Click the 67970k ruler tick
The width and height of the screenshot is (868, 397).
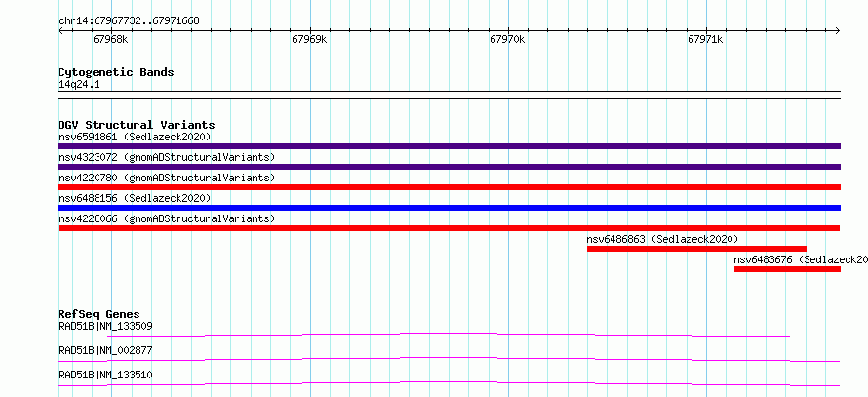tap(507, 39)
